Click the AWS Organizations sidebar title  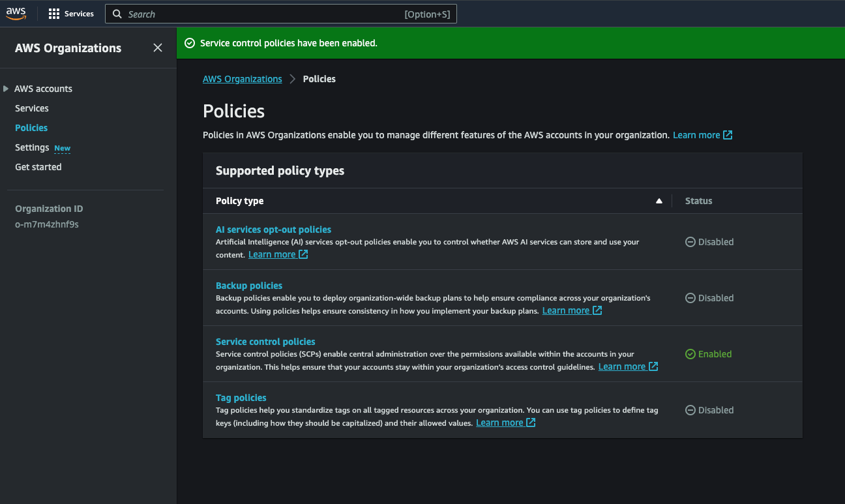tap(68, 48)
